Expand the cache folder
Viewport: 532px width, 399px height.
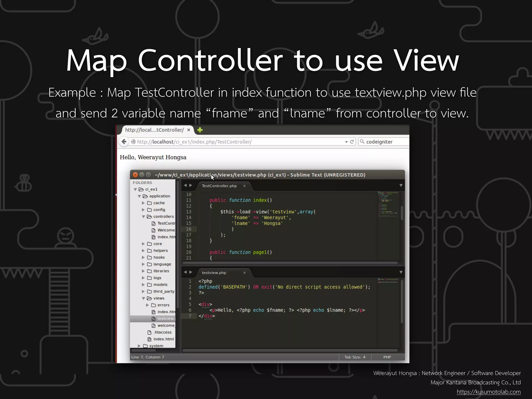pos(143,203)
